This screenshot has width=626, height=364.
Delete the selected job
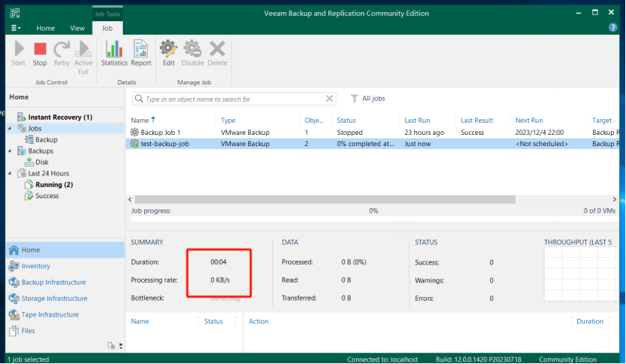pyautogui.click(x=217, y=54)
